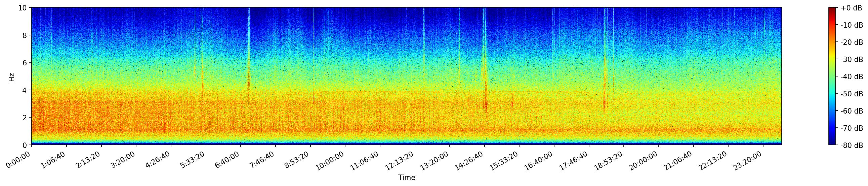The image size is (868, 186).
Task: Click the 6 Hz y-axis tick label
Action: pos(26,63)
